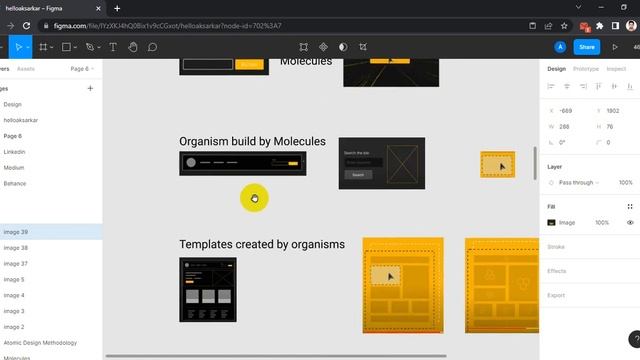Image resolution: width=640 pixels, height=360 pixels.
Task: Open shape tools dropdown arrow
Action: coord(75,47)
